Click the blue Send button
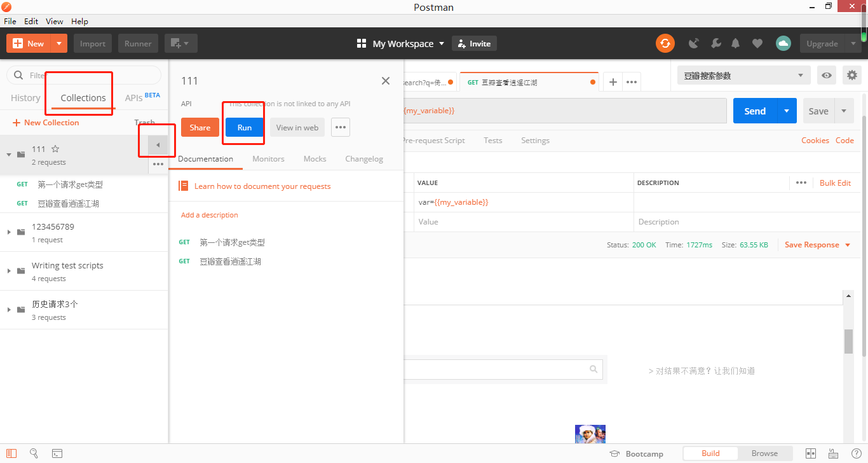Image resolution: width=868 pixels, height=463 pixels. (x=755, y=111)
